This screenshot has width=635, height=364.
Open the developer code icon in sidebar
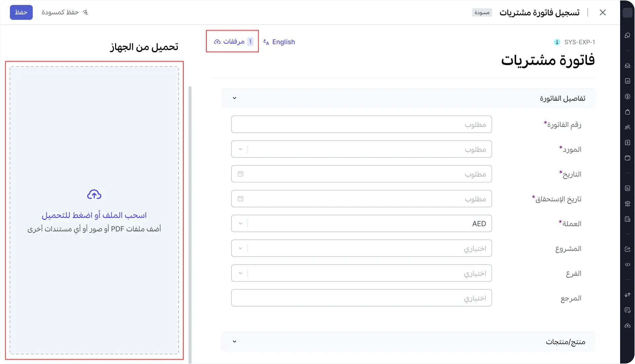pos(627,264)
